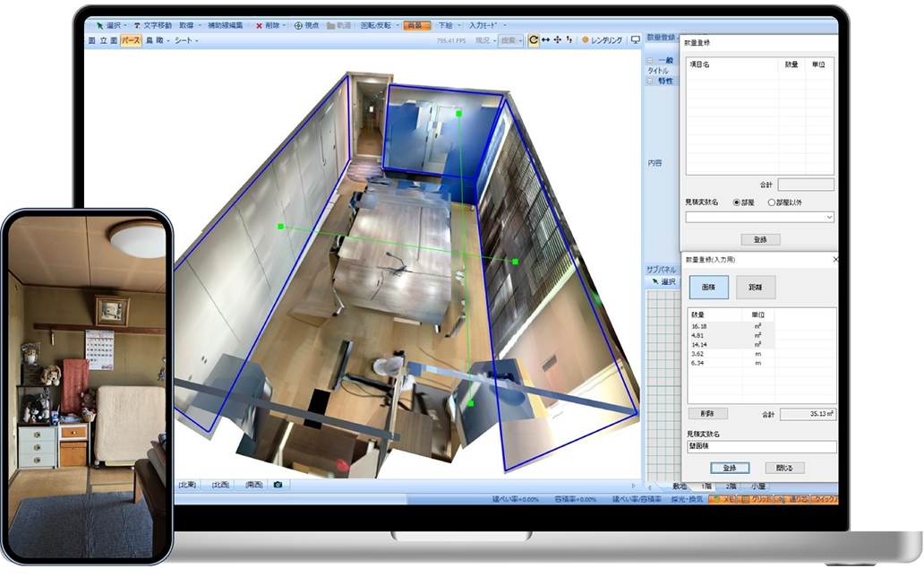This screenshot has height=577, width=924.
Task: Collapse the 一般 property section
Action: pyautogui.click(x=649, y=60)
